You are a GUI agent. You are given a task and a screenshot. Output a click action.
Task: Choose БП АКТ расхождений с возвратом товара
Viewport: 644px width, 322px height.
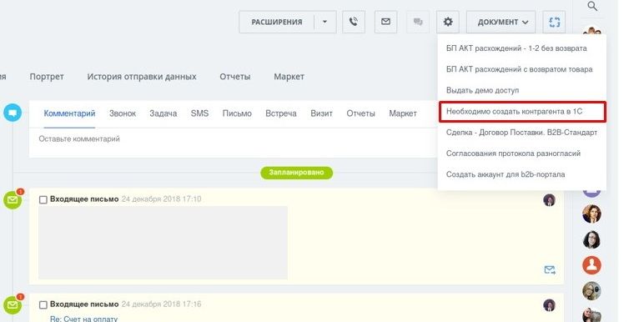click(x=519, y=69)
